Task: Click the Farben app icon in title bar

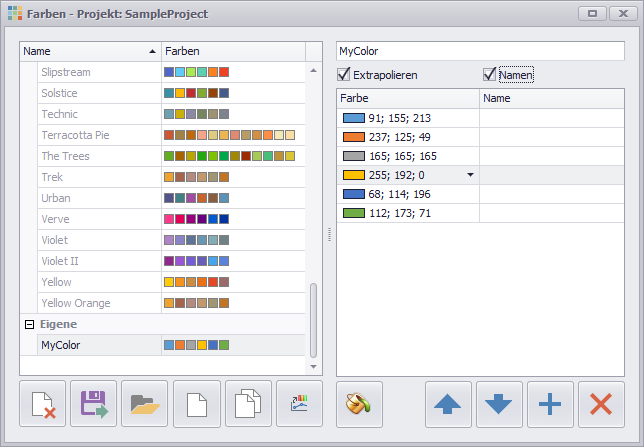Action: pyautogui.click(x=15, y=13)
